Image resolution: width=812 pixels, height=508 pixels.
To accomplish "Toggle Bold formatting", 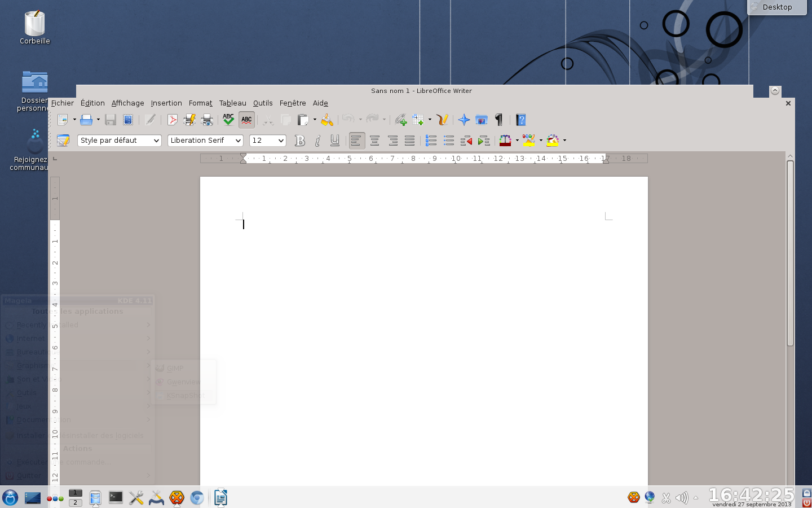I will 300,141.
